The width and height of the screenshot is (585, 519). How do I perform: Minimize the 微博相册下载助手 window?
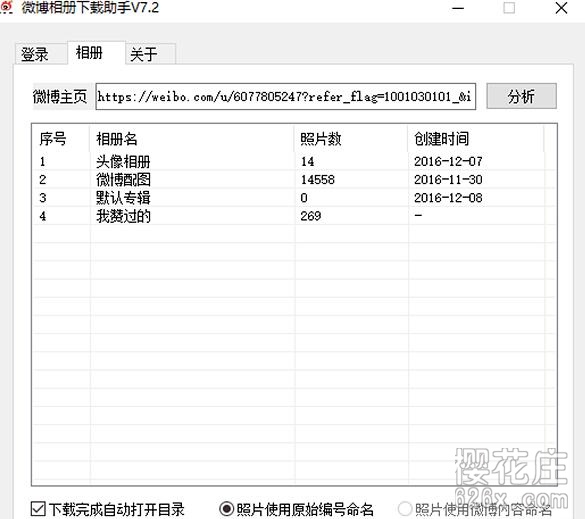(458, 8)
